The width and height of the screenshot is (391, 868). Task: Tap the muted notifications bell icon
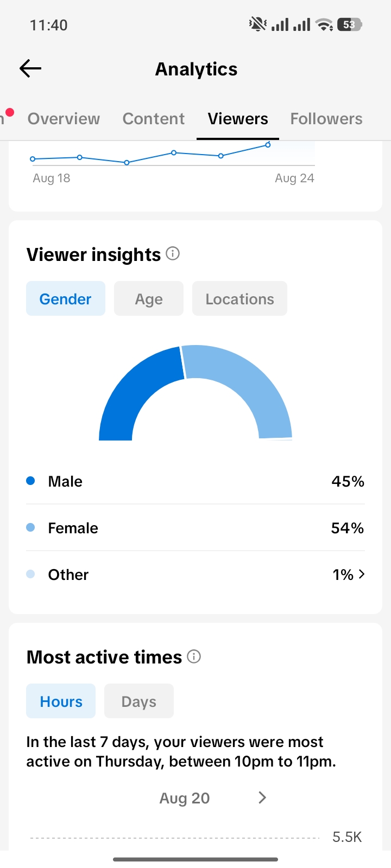[257, 24]
